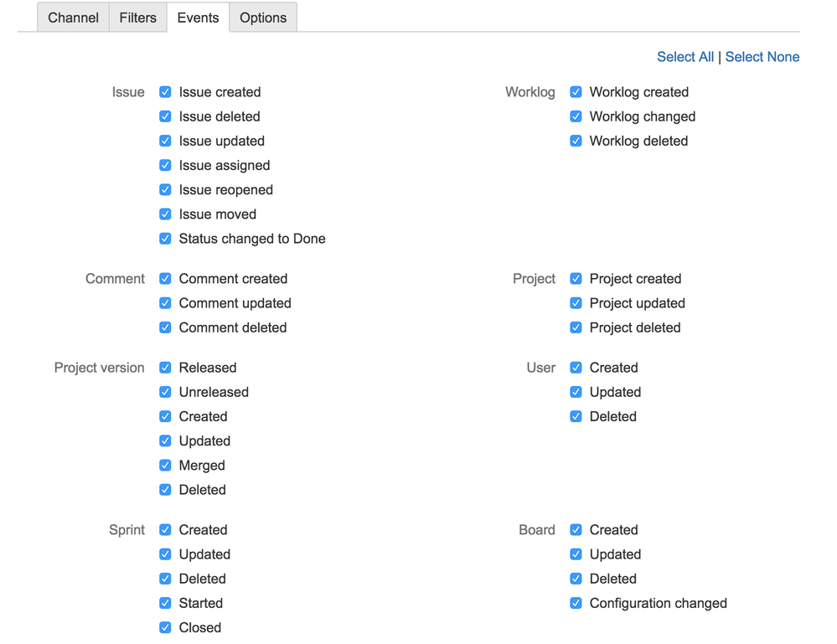Uncheck Released under Project version
The image size is (837, 644).
click(165, 368)
